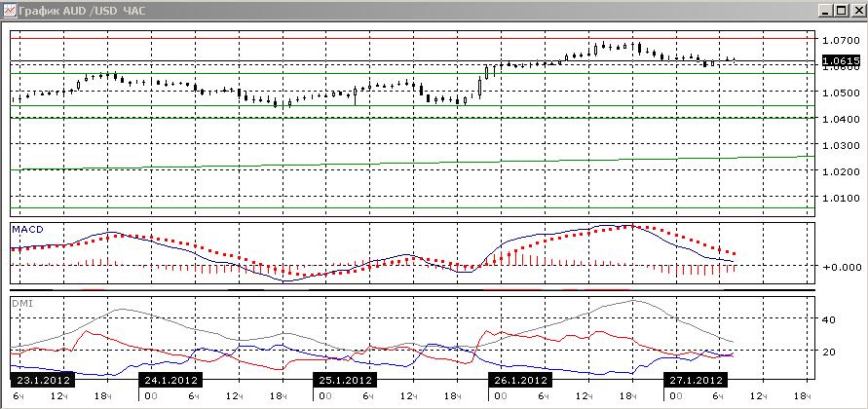868x409 pixels.
Task: Click the +0.000 MACD axis label
Action: (840, 266)
